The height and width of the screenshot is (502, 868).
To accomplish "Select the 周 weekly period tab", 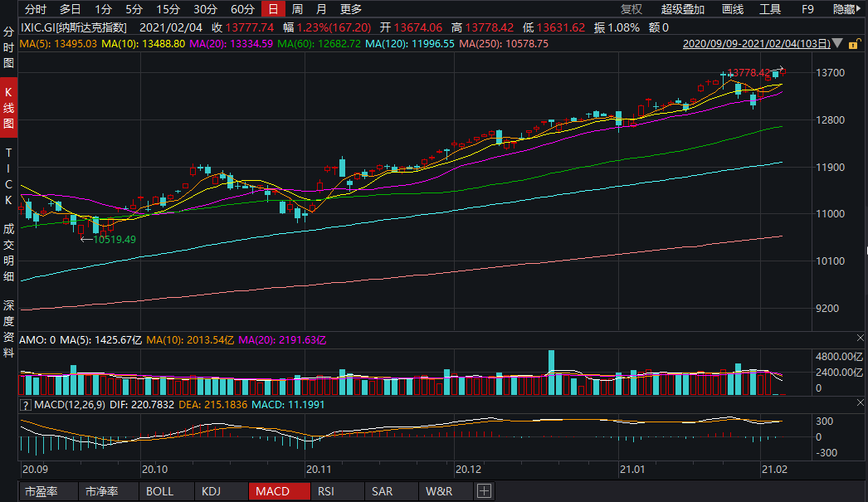I will click(297, 9).
